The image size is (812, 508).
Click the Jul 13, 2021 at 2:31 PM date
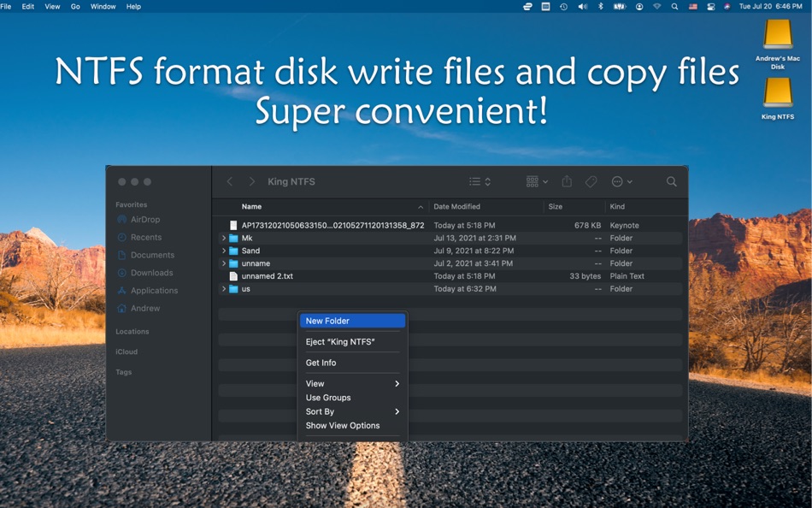[475, 238]
